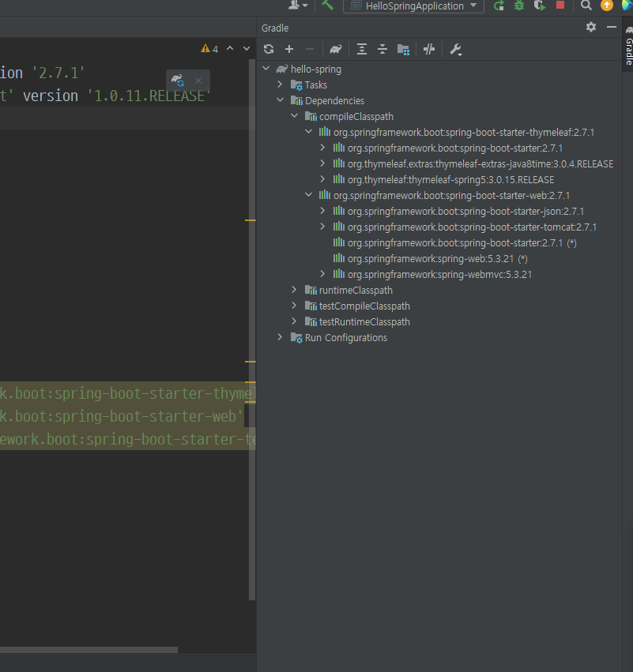Rerun the application with green arrow
The image size is (633, 672).
[499, 6]
